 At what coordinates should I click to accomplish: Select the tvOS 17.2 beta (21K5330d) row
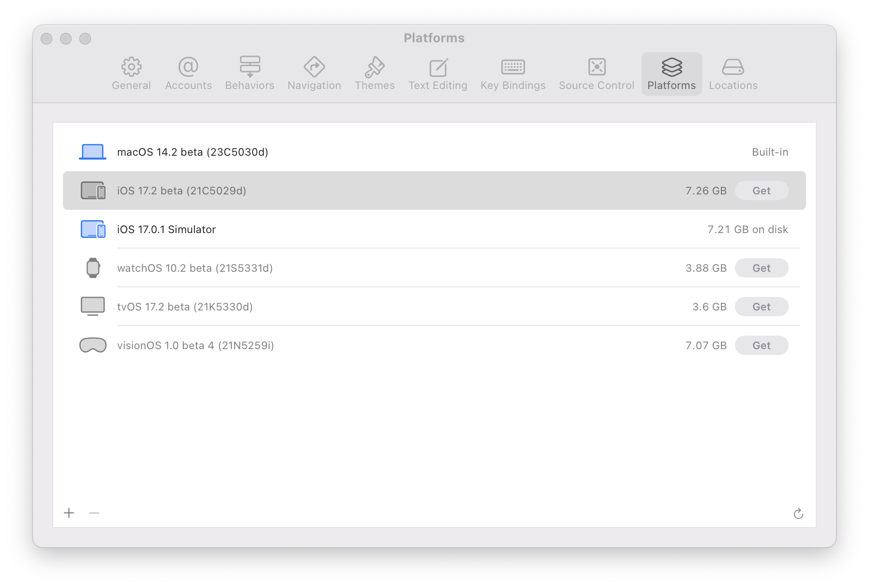coord(434,307)
